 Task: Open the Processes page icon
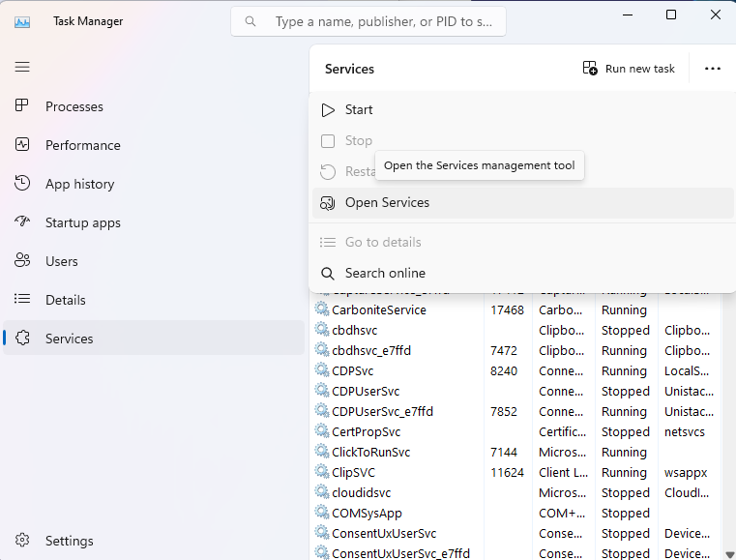pyautogui.click(x=22, y=106)
